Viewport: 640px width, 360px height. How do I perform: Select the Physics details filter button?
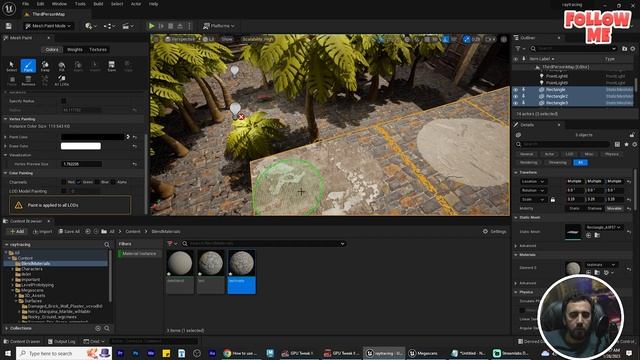click(611, 154)
